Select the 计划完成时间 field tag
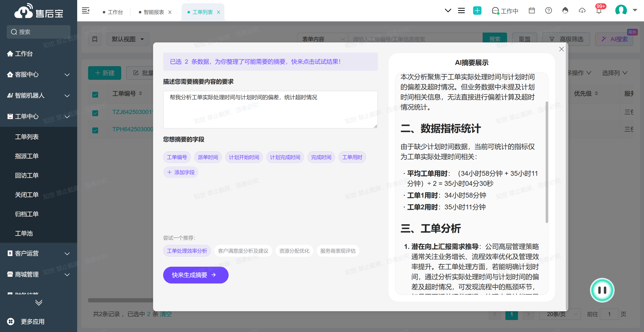This screenshot has height=332, width=644. [x=285, y=157]
